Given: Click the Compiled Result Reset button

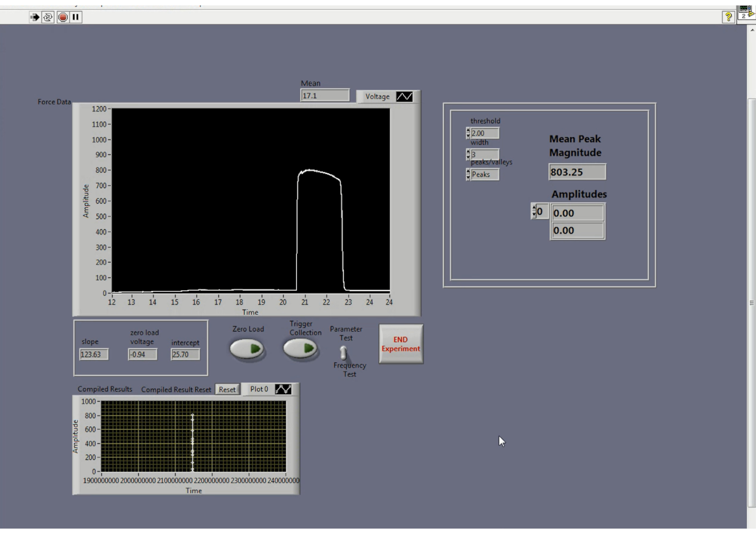Looking at the screenshot, I should 227,390.
